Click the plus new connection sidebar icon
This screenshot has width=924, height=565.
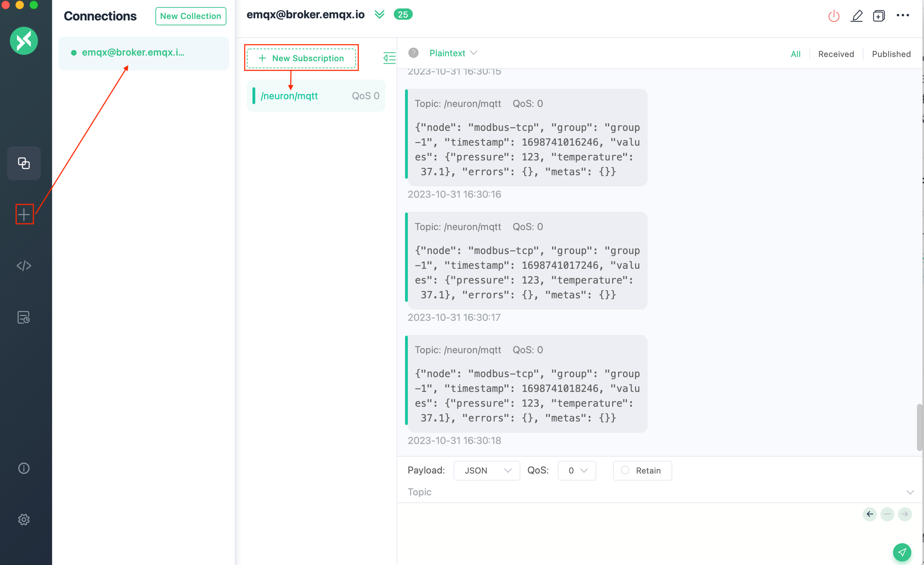coord(24,214)
